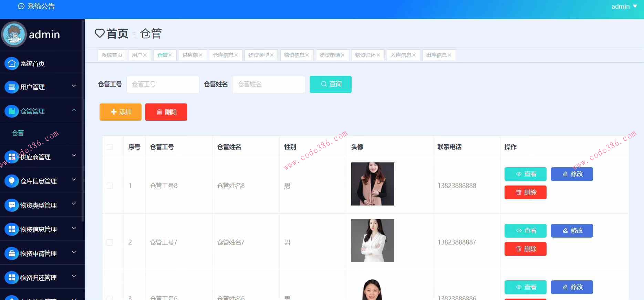Click the sidebar vertical scrollbar
644x300 pixels.
coord(83,121)
